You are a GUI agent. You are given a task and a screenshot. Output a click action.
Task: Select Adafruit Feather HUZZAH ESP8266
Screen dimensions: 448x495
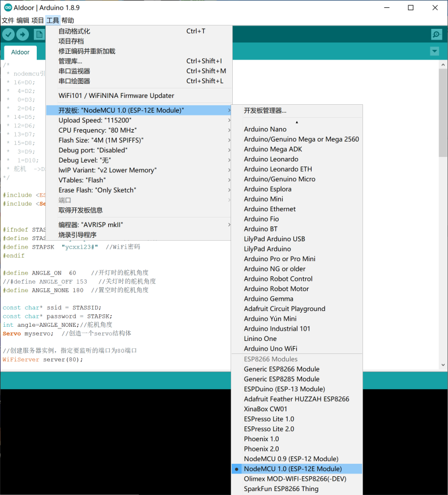pos(297,399)
